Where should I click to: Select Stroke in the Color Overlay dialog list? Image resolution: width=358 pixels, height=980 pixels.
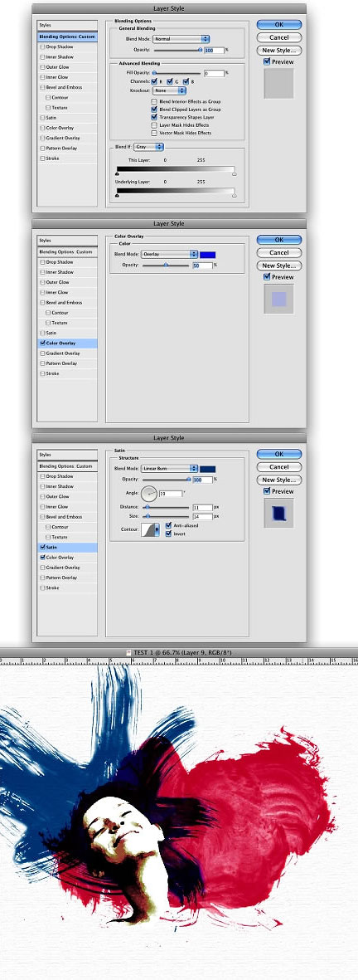coord(67,373)
